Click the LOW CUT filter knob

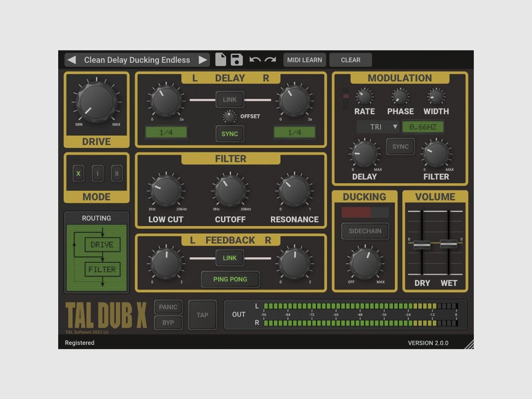(166, 191)
